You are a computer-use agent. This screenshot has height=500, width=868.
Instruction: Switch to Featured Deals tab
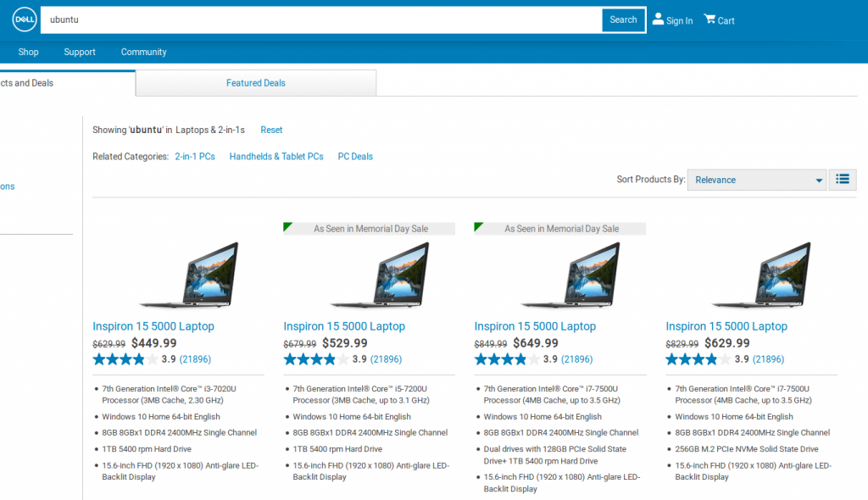click(255, 83)
